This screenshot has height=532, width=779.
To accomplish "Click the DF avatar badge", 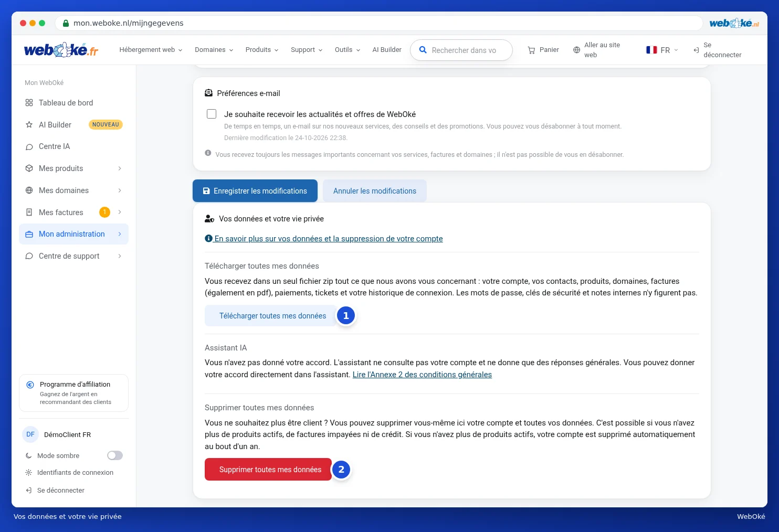I will [x=30, y=434].
